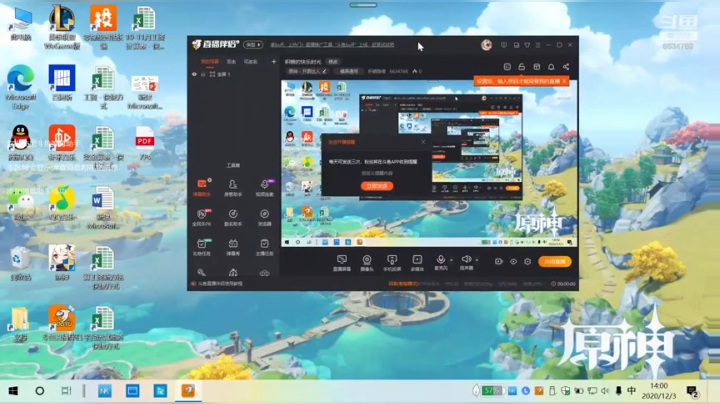This screenshot has height=404, width=720.
Task: Switch to the third scene tab before the plus
Action: 250,62
